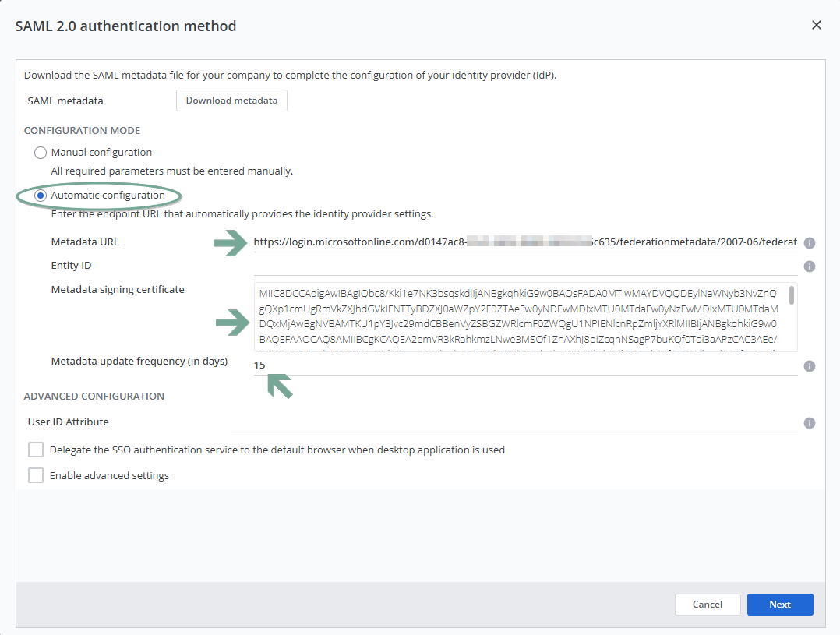Click the certificate textarea scrollbar

[792, 296]
